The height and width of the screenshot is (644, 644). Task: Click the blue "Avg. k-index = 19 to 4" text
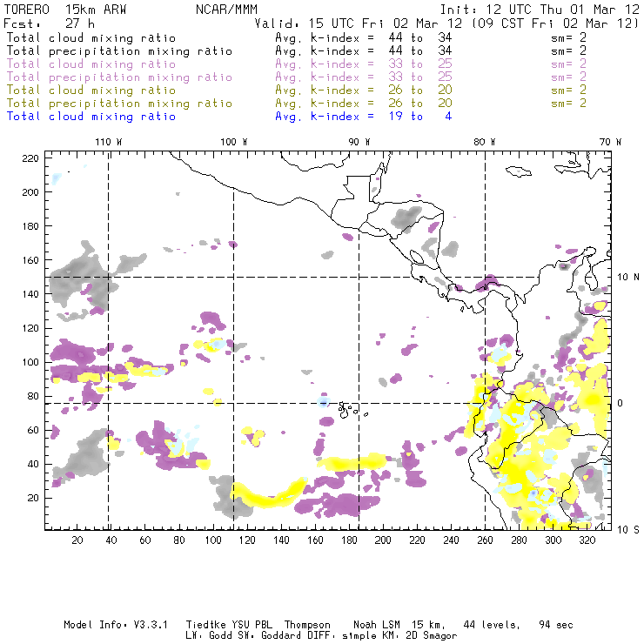point(364,117)
